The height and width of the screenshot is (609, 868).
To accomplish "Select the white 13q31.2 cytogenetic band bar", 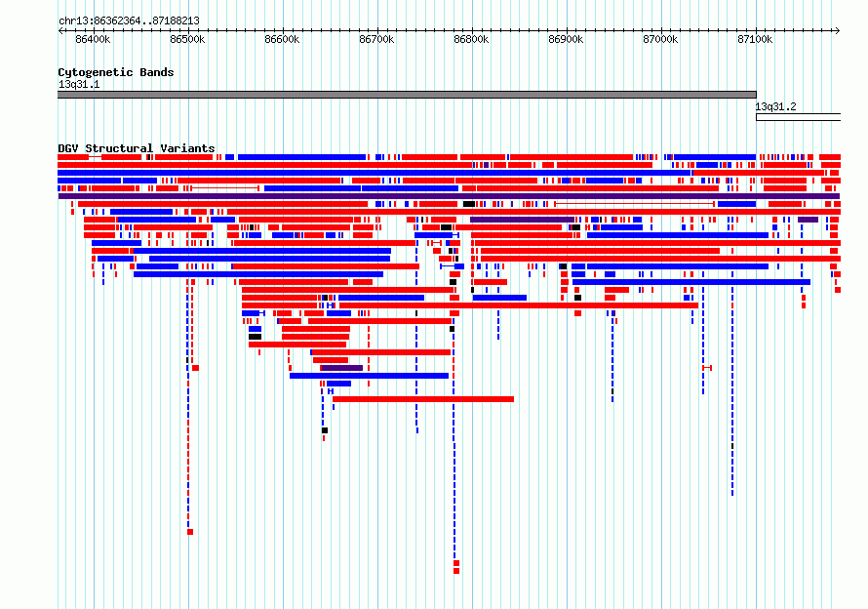I will click(x=798, y=117).
